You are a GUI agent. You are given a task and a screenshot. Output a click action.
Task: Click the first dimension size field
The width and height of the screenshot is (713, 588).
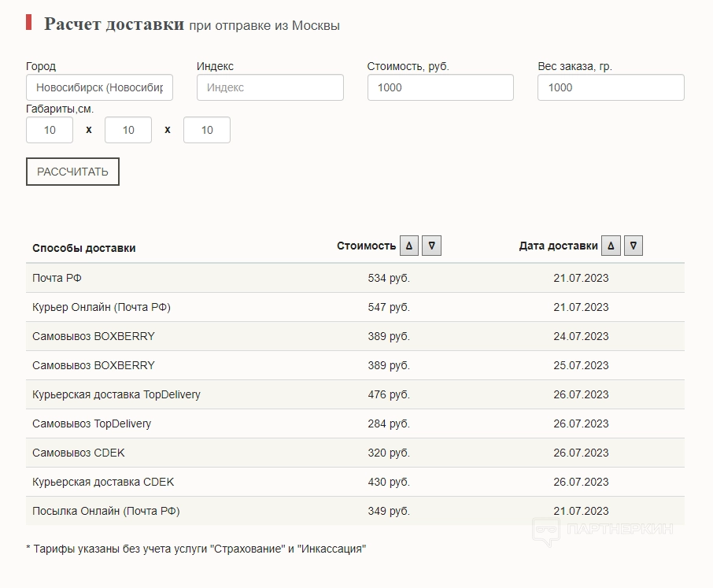coord(50,130)
